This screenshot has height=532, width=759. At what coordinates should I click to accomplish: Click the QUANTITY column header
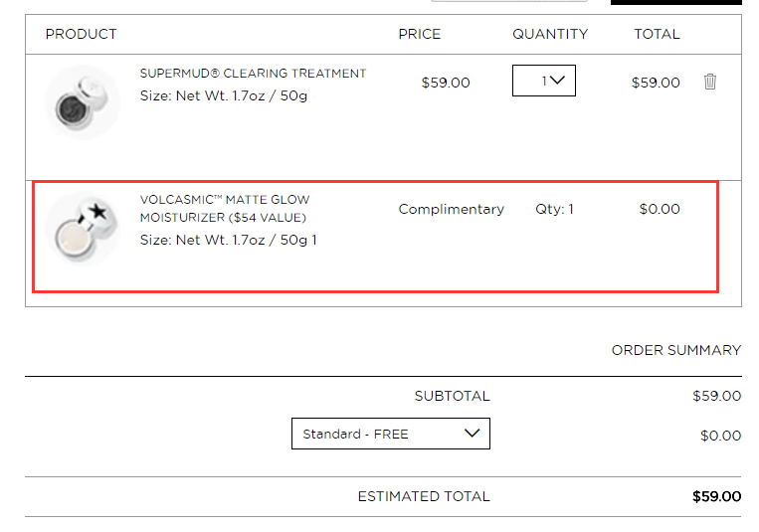click(550, 34)
